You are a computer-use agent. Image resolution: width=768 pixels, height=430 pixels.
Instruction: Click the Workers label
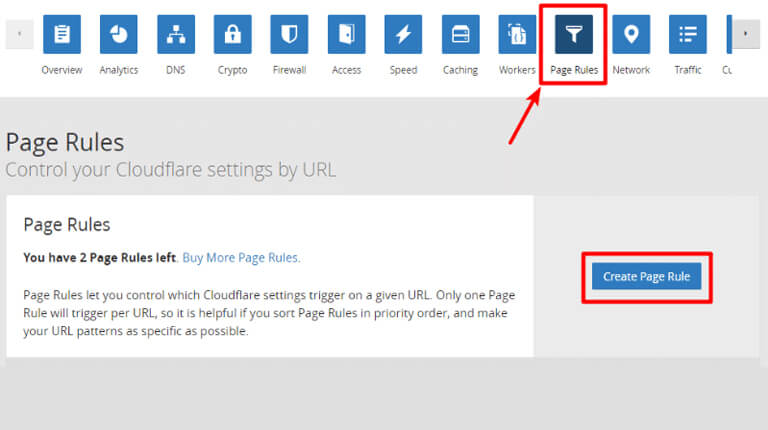pyautogui.click(x=517, y=70)
